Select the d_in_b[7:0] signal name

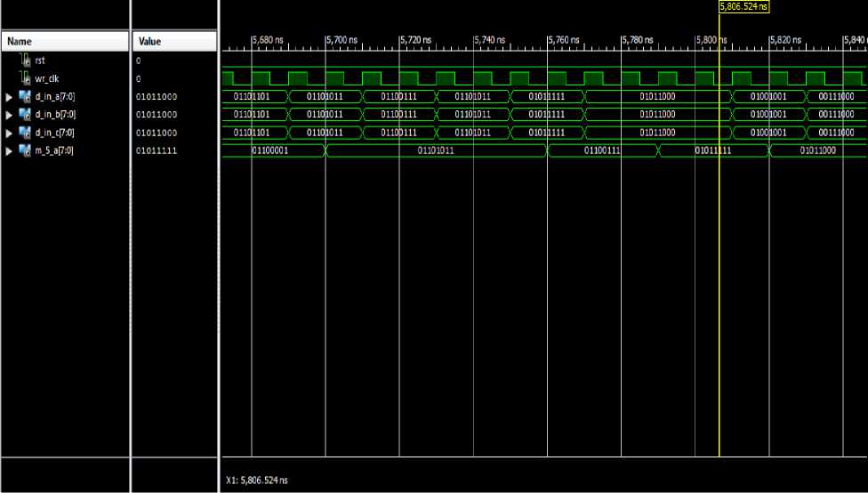[55, 115]
